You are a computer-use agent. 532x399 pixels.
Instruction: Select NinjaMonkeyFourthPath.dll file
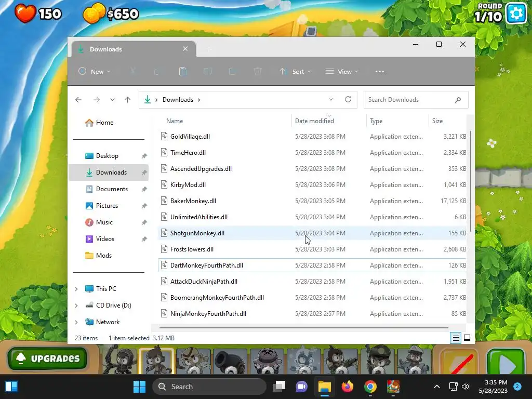pos(312,314)
